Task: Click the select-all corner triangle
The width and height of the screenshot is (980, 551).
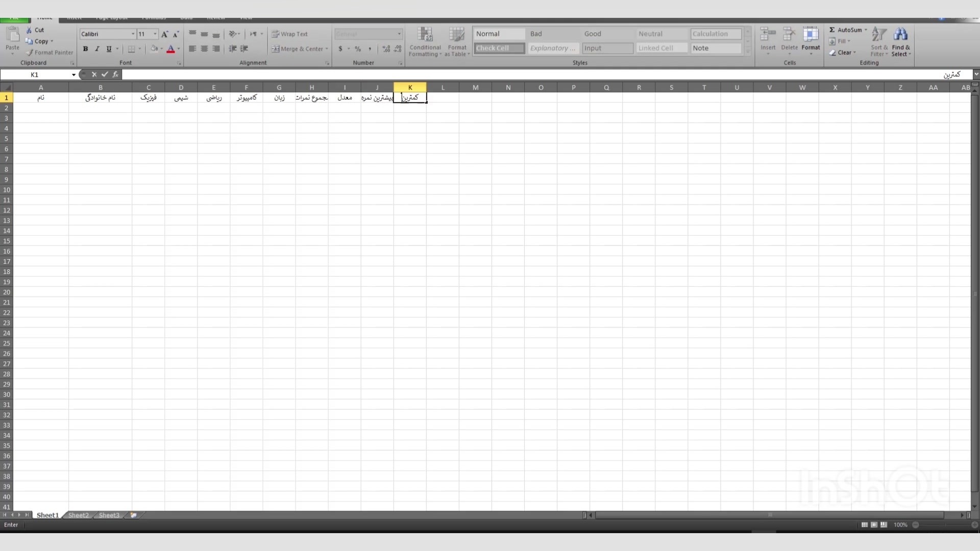Action: point(7,88)
